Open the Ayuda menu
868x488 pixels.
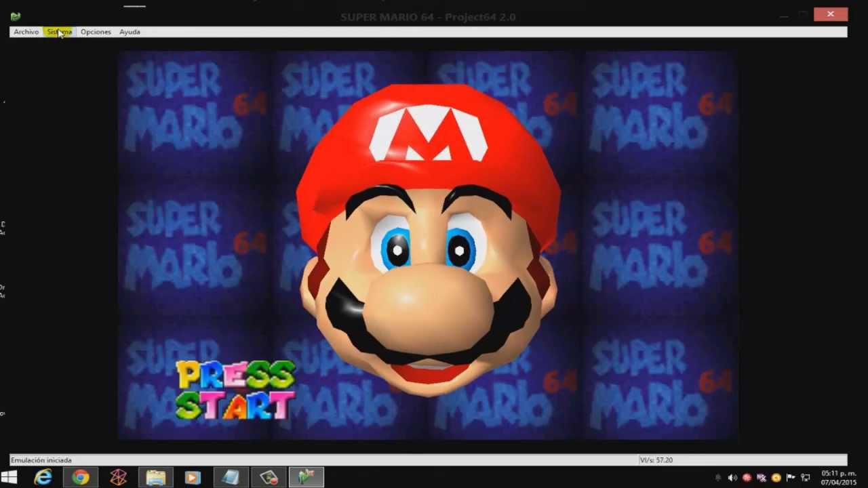tap(130, 32)
